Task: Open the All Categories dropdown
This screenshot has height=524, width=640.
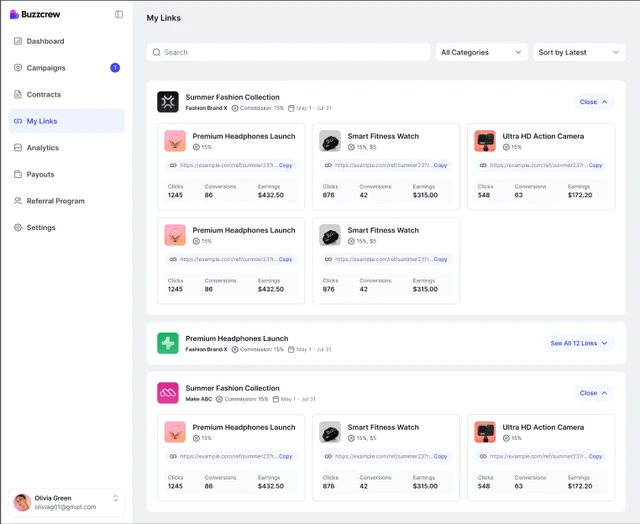Action: pos(481,52)
